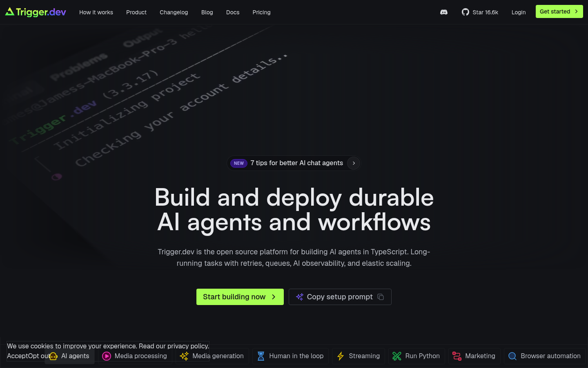Open the privacy policy link

(187, 346)
